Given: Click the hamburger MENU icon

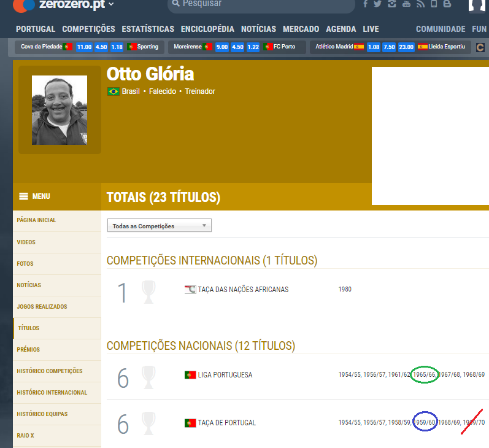Looking at the screenshot, I should 24,196.
